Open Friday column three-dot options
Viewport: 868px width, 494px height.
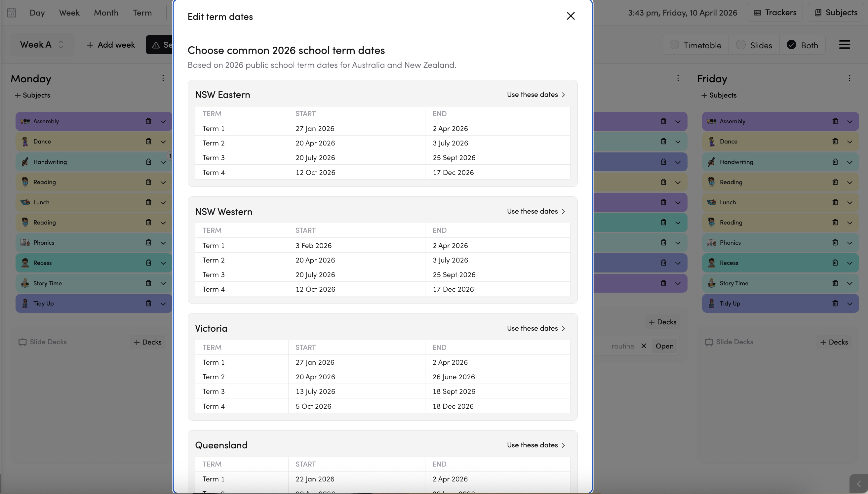[849, 78]
